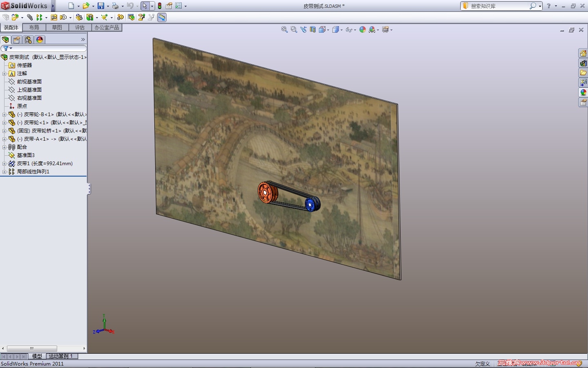
Task: Open SolidWorks Resources home icon in task pane
Action: click(x=583, y=53)
